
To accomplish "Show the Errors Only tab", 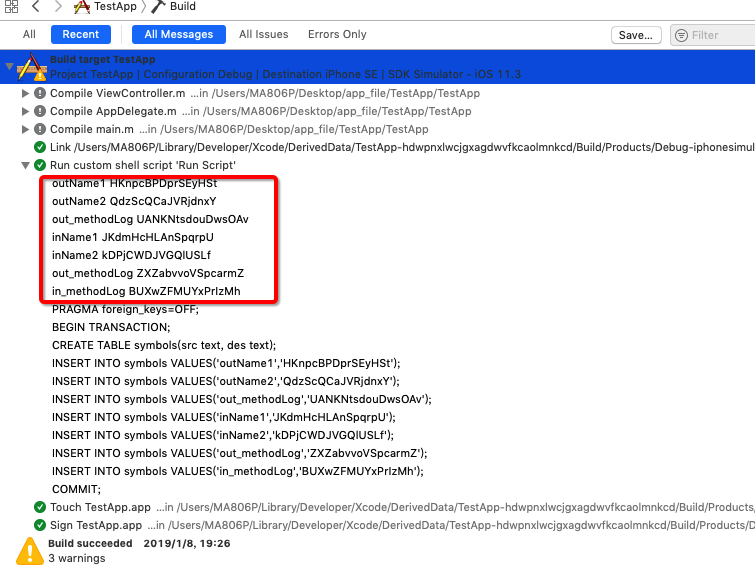I will click(x=337, y=34).
